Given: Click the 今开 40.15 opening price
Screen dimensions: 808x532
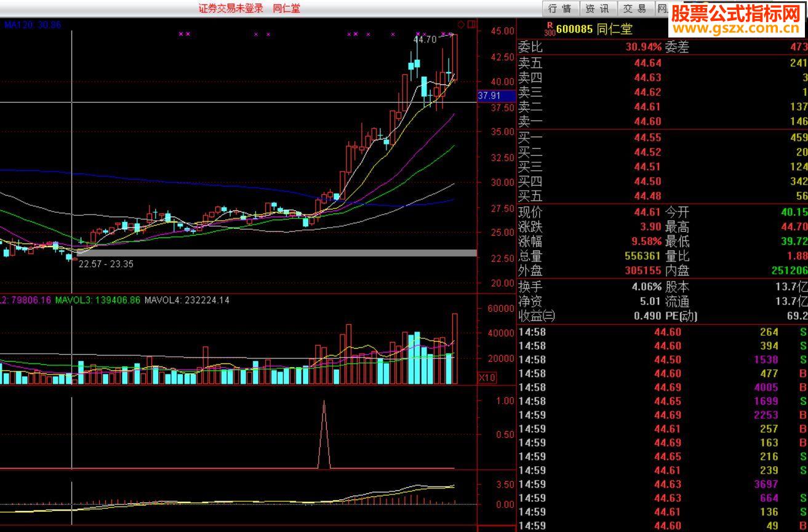Looking at the screenshot, I should (x=794, y=212).
